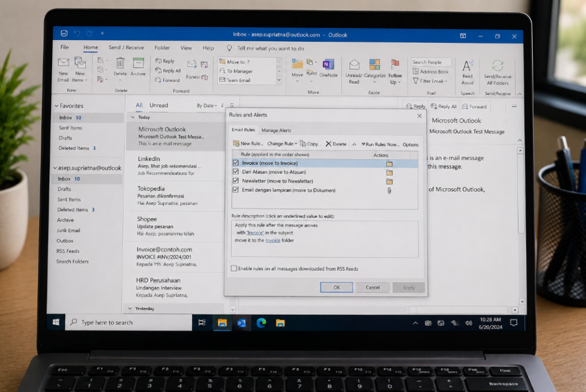
Task: Click the Delete trash icon in ribbon
Action: [x=120, y=63]
